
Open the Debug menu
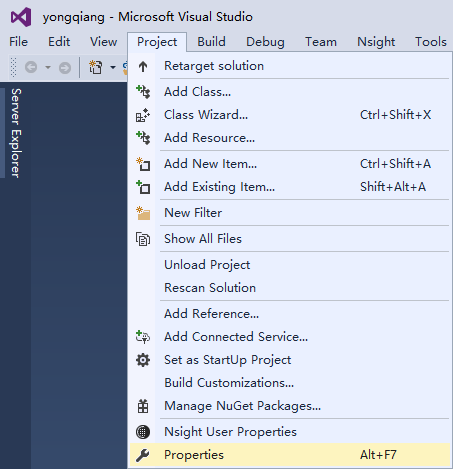click(x=265, y=42)
